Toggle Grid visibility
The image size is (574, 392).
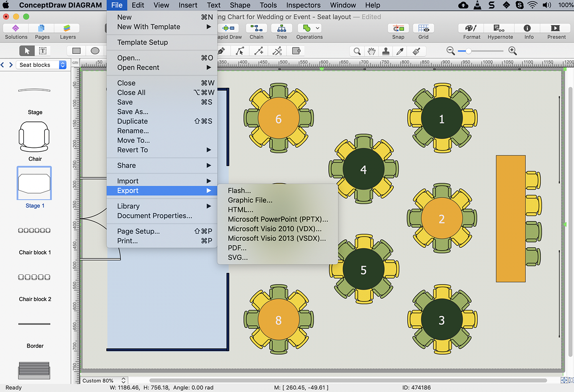[x=423, y=31]
